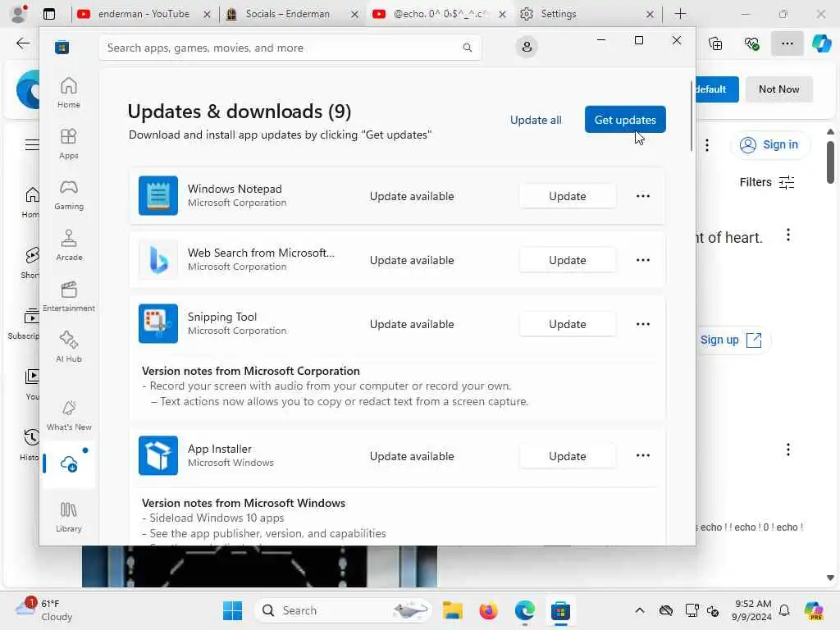Open more options for Windows Notepad
840x630 pixels.
click(643, 196)
